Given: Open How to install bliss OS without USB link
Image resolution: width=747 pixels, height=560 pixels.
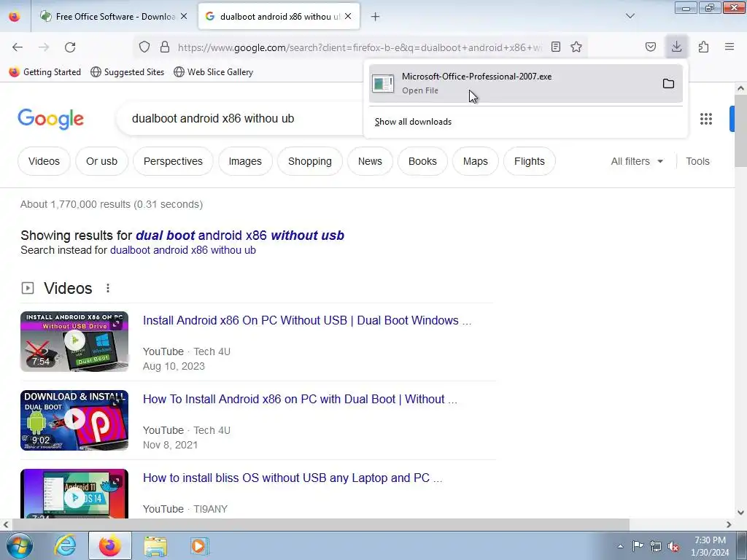Looking at the screenshot, I should (x=293, y=478).
